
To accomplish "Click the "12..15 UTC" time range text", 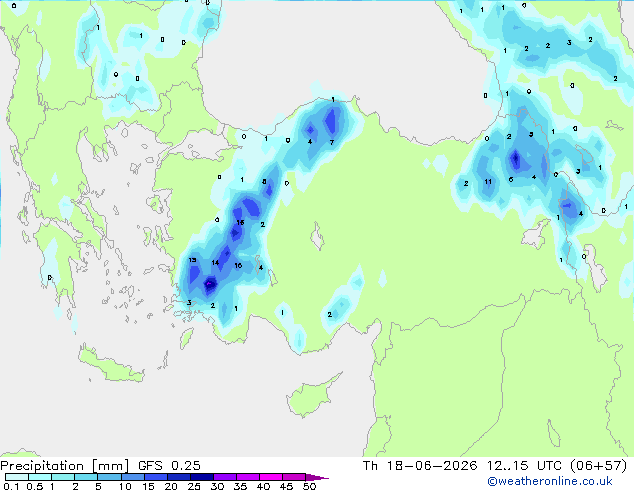I will 524,466.
